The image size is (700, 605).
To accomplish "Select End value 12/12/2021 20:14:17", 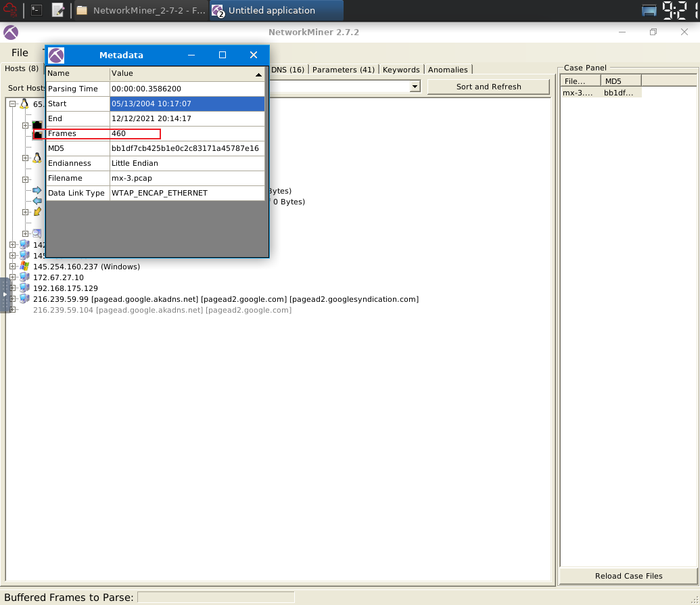I will 187,118.
